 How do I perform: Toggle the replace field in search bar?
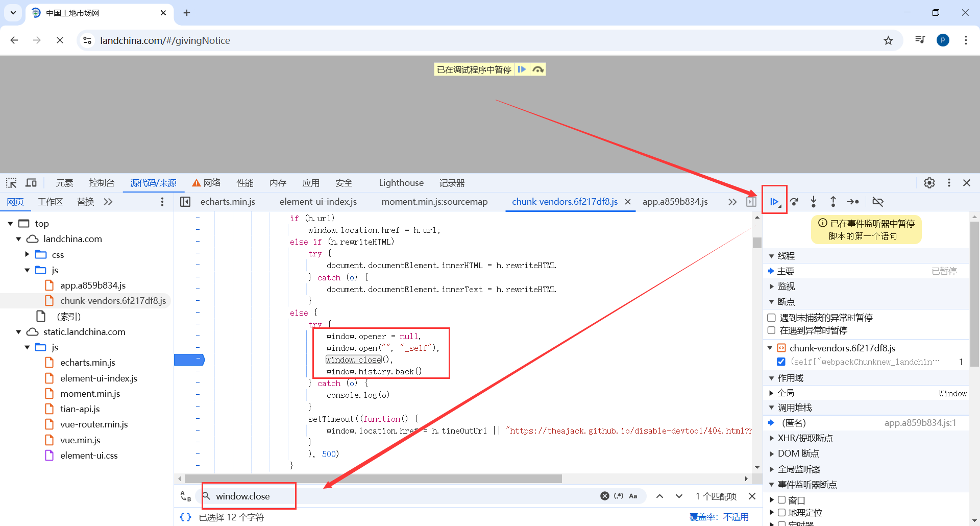point(186,496)
